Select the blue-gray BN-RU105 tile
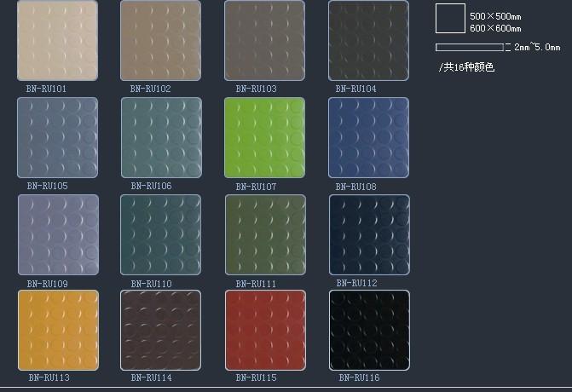The width and height of the screenshot is (572, 392). click(x=57, y=137)
